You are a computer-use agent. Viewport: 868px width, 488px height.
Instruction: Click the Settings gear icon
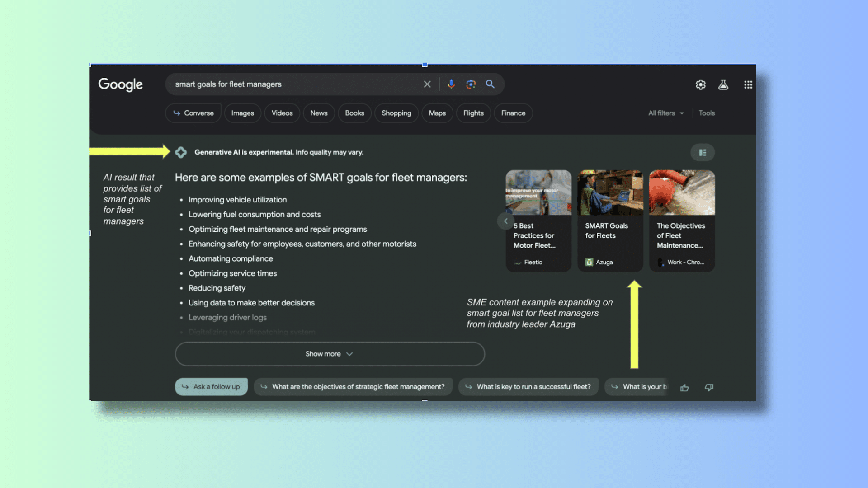point(700,84)
